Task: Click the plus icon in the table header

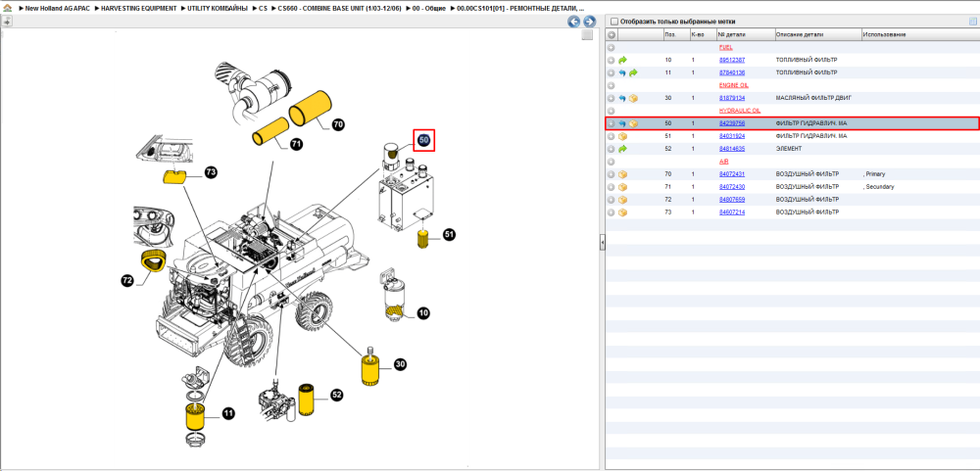Action: pyautogui.click(x=612, y=34)
